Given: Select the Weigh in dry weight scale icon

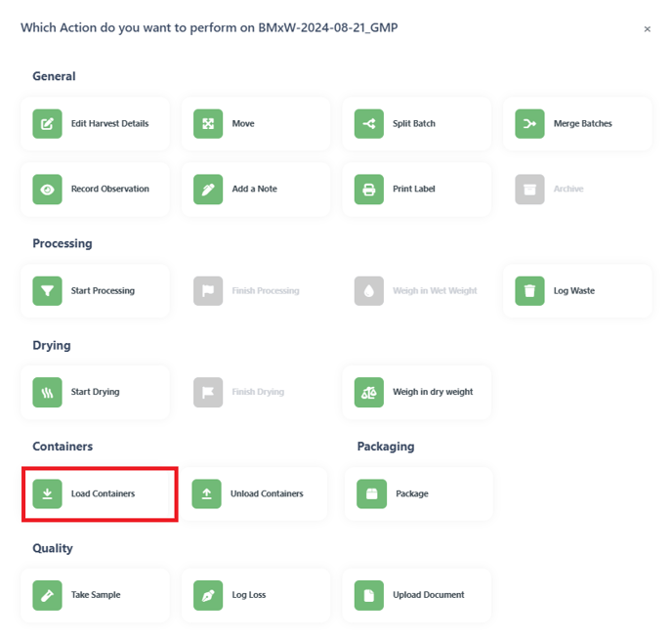Looking at the screenshot, I should (369, 392).
